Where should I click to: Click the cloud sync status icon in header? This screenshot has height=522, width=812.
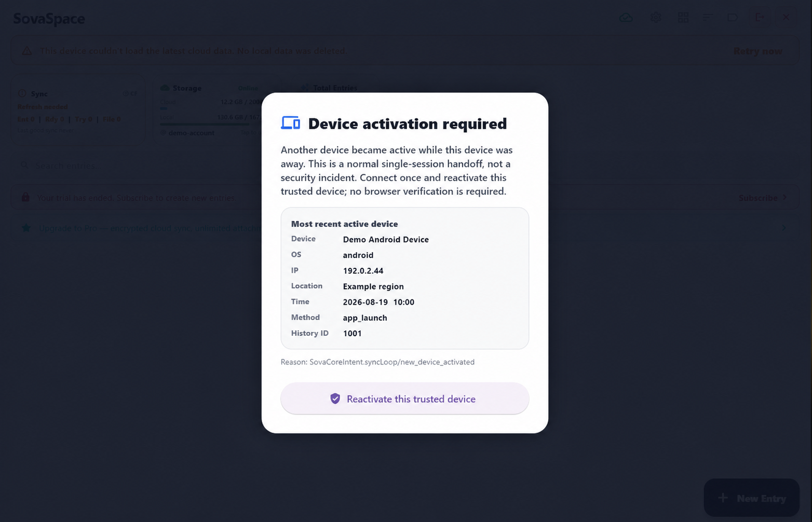[x=626, y=18]
